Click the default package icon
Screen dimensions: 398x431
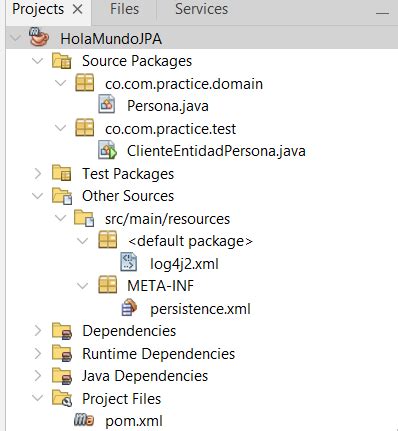tap(108, 241)
